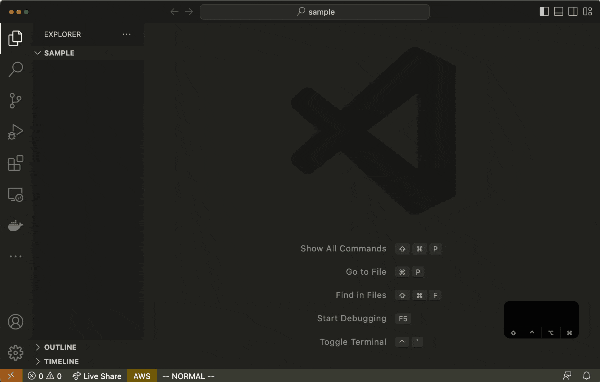Open the Docker view
The width and height of the screenshot is (600, 382).
pos(15,226)
